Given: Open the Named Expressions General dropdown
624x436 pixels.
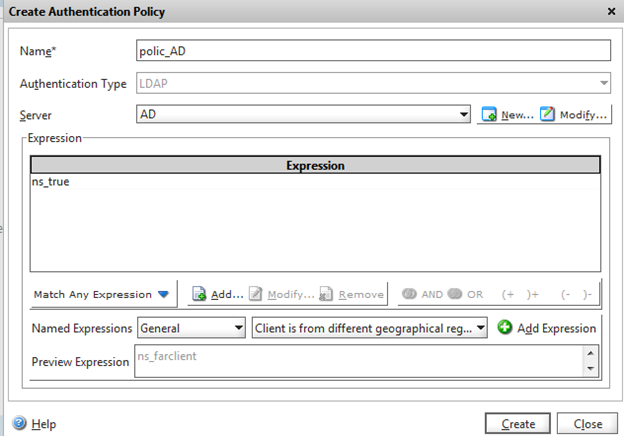Looking at the screenshot, I should (239, 328).
